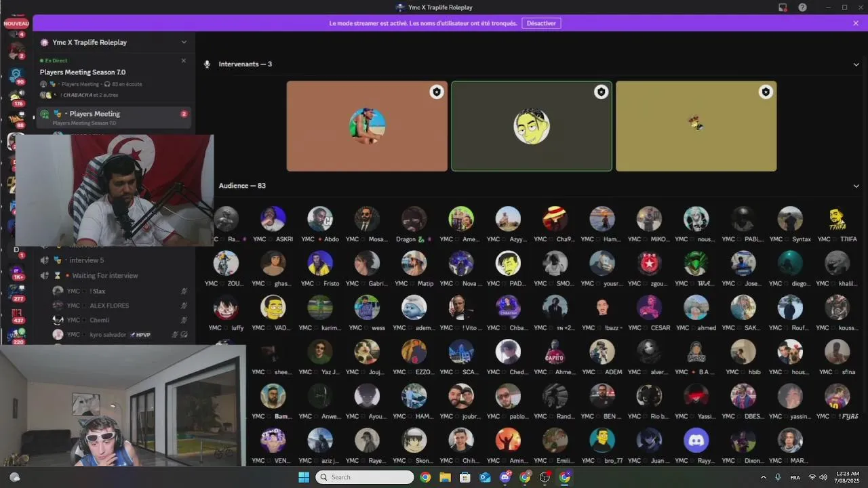This screenshot has width=868, height=488.
Task: Click the NOUVEAU badge in server list
Action: [16, 24]
